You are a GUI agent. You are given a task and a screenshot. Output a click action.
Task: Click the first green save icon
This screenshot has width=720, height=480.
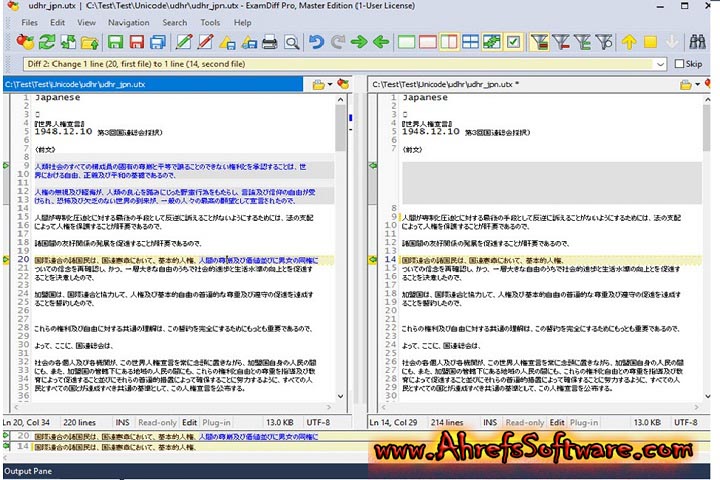coord(115,42)
